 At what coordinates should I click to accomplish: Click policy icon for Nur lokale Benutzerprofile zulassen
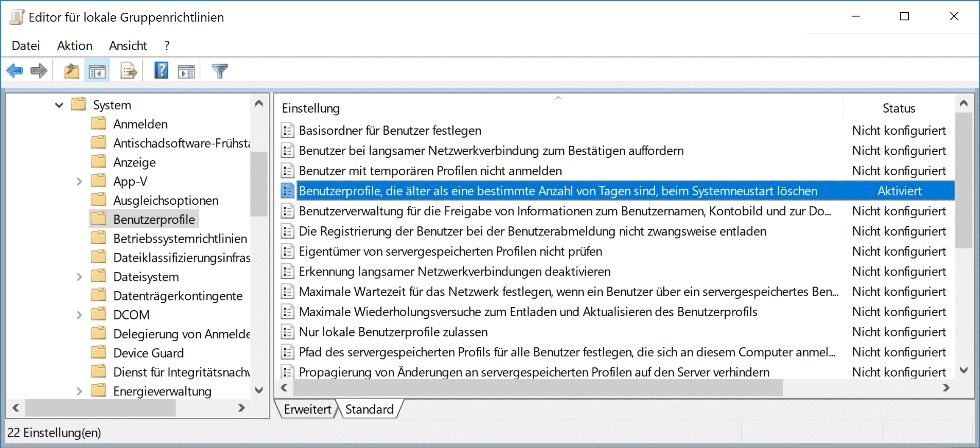tap(287, 332)
